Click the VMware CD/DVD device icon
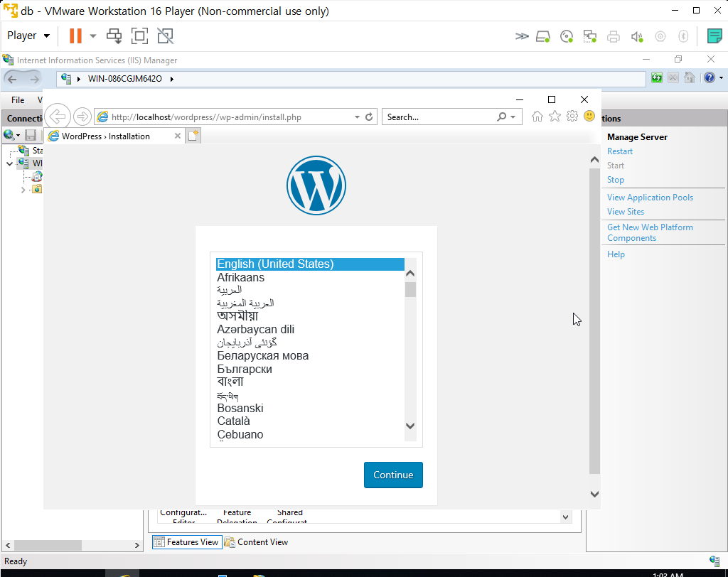The width and height of the screenshot is (728, 577). pos(567,36)
